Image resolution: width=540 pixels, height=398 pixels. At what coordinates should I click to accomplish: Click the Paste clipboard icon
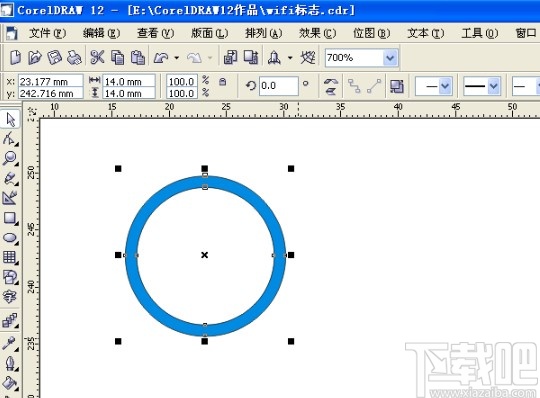tap(137, 57)
